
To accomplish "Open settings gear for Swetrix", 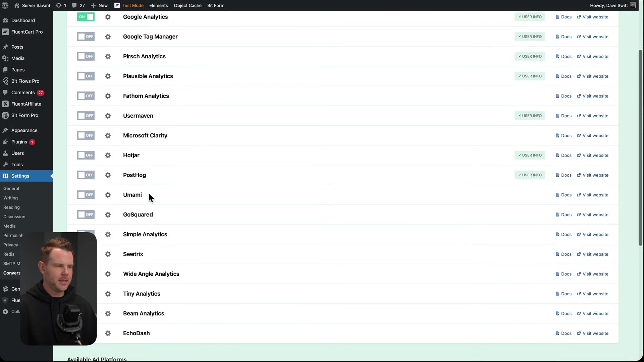I will 108,254.
